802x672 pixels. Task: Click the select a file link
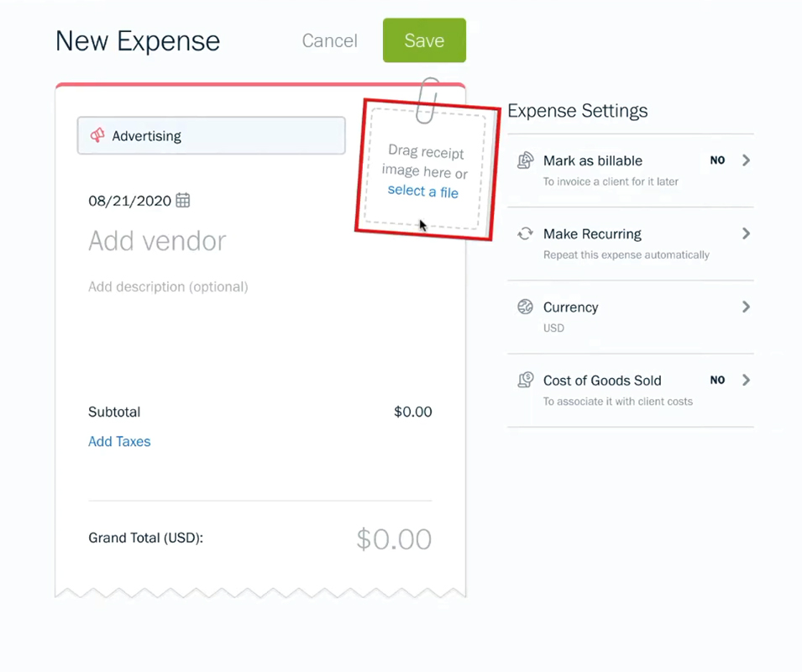coord(423,192)
